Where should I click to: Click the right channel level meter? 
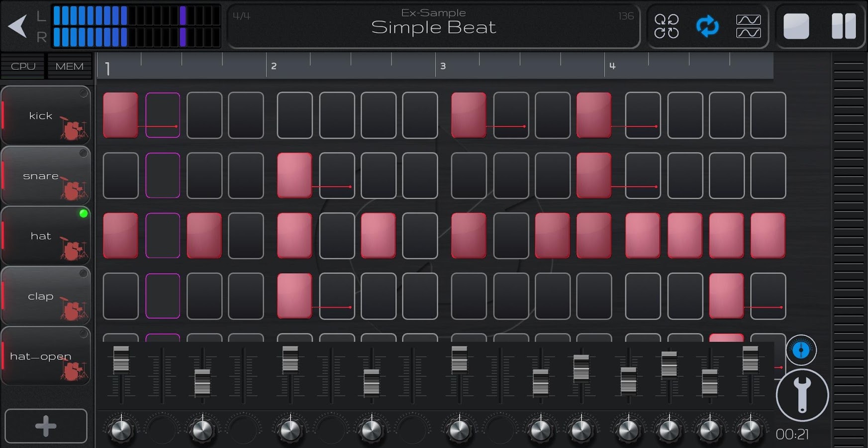[x=136, y=37]
